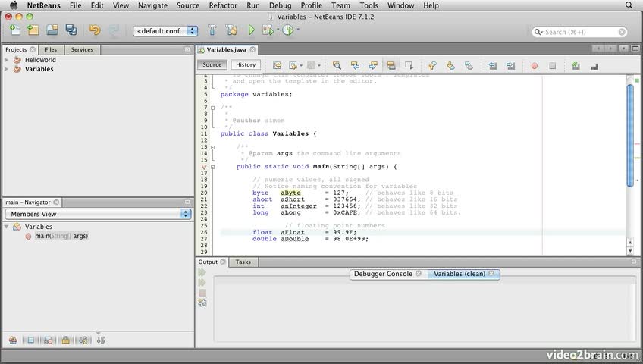Switch to the Tasks tab

tap(243, 262)
